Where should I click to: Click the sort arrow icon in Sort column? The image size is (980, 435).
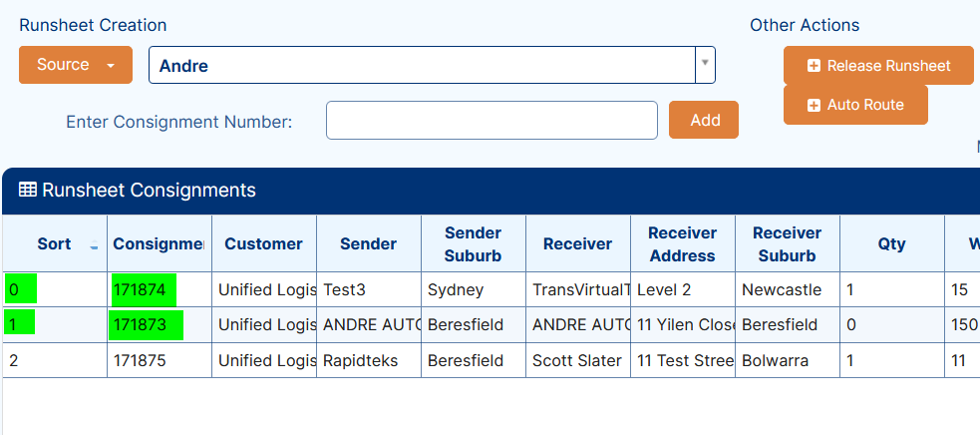pyautogui.click(x=94, y=244)
